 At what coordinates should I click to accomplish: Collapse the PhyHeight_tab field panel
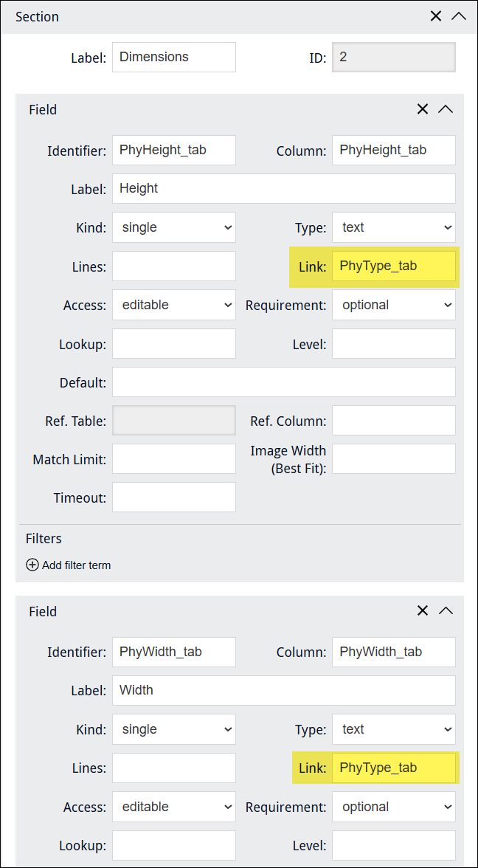[x=445, y=109]
